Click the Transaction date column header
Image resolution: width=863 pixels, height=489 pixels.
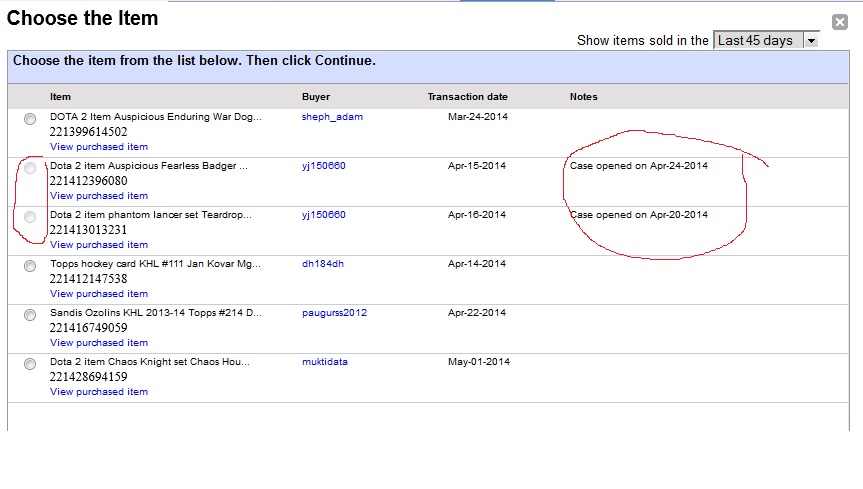[468, 97]
